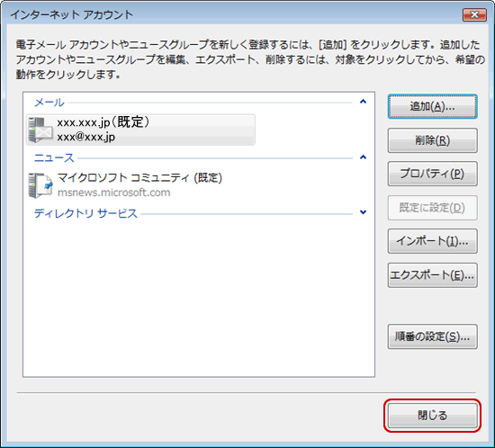Open 順番の設定(S)... dialog

pyautogui.click(x=433, y=336)
